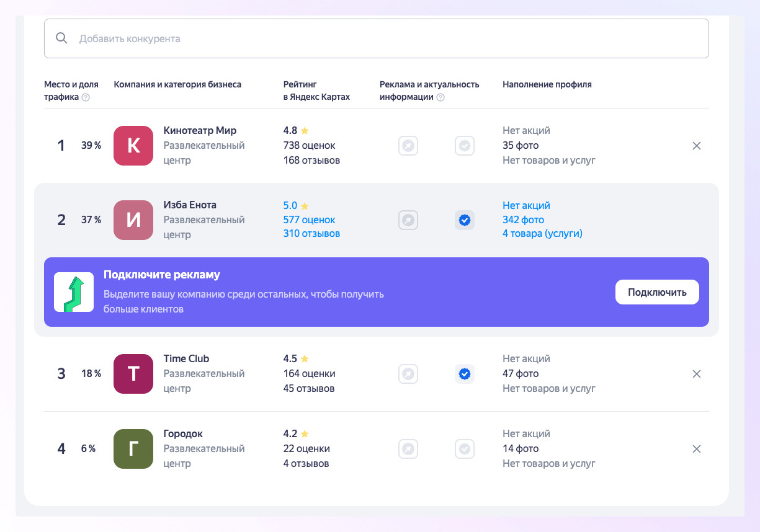Click the 'Подключите рекламу' banner heading
The height and width of the screenshot is (532, 760).
pyautogui.click(x=162, y=275)
